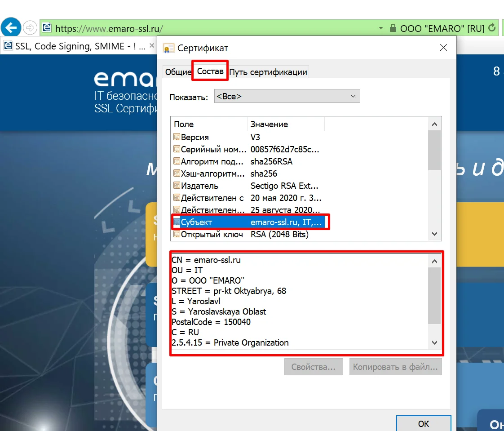Refresh the page with reload icon
Image resolution: width=504 pixels, height=431 pixels.
point(492,28)
